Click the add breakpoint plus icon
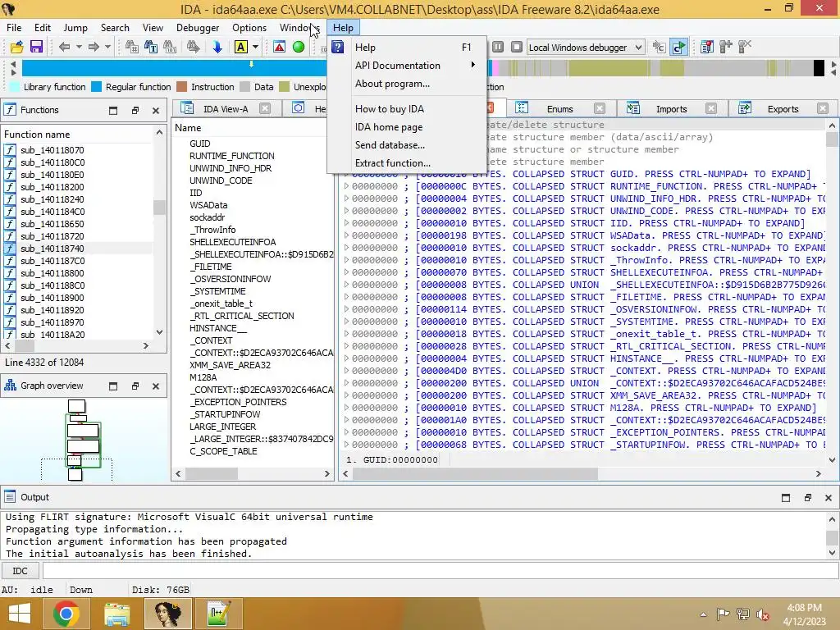 coord(726,47)
